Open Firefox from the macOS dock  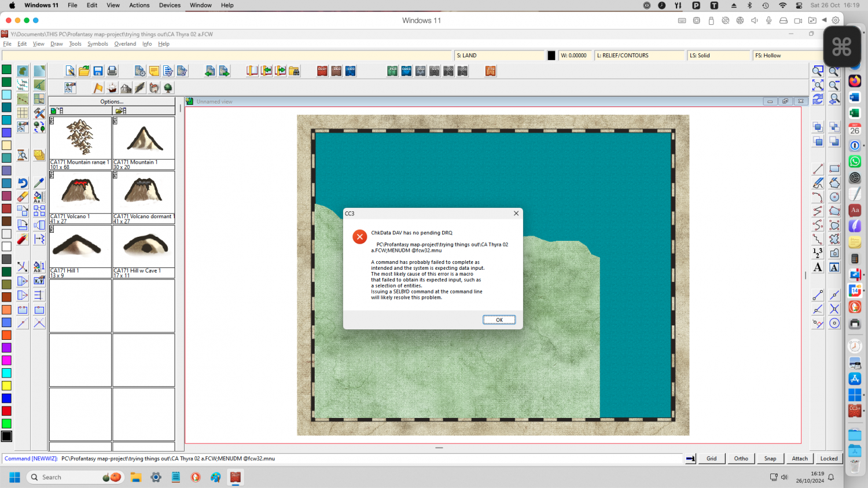pyautogui.click(x=855, y=81)
